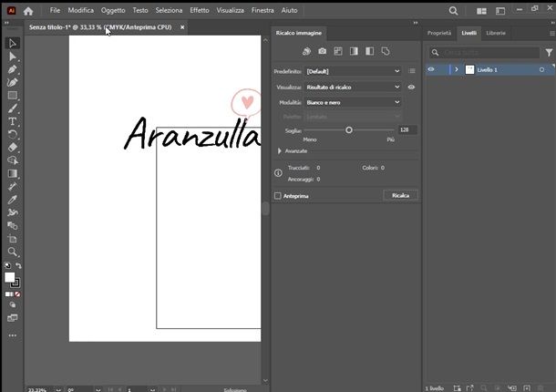The height and width of the screenshot is (392, 556).
Task: Select the Type (T) tool
Action: coord(13,121)
